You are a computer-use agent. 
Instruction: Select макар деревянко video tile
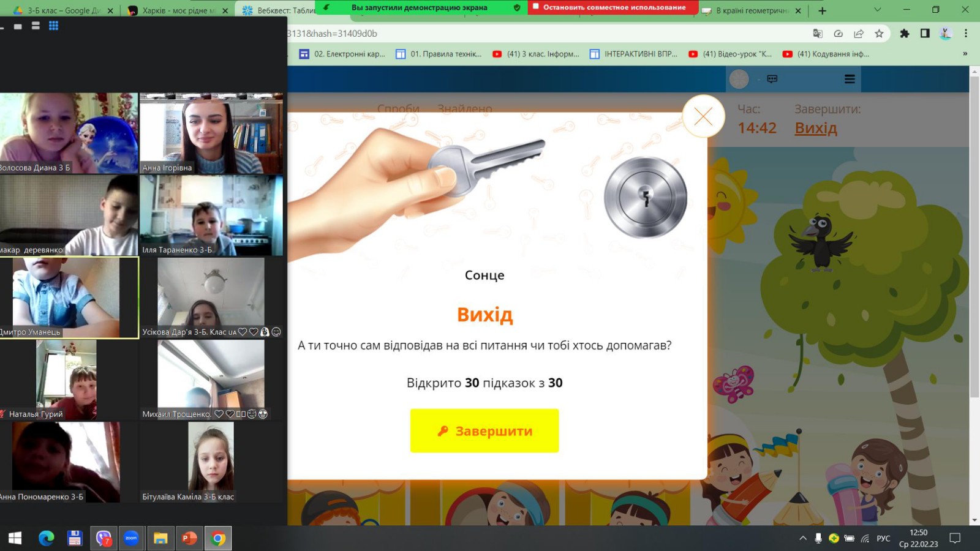(x=69, y=215)
